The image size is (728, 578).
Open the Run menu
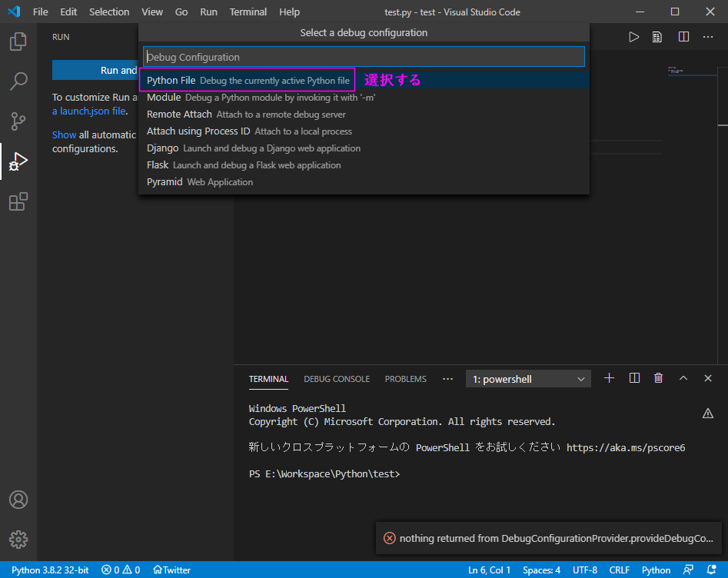208,12
